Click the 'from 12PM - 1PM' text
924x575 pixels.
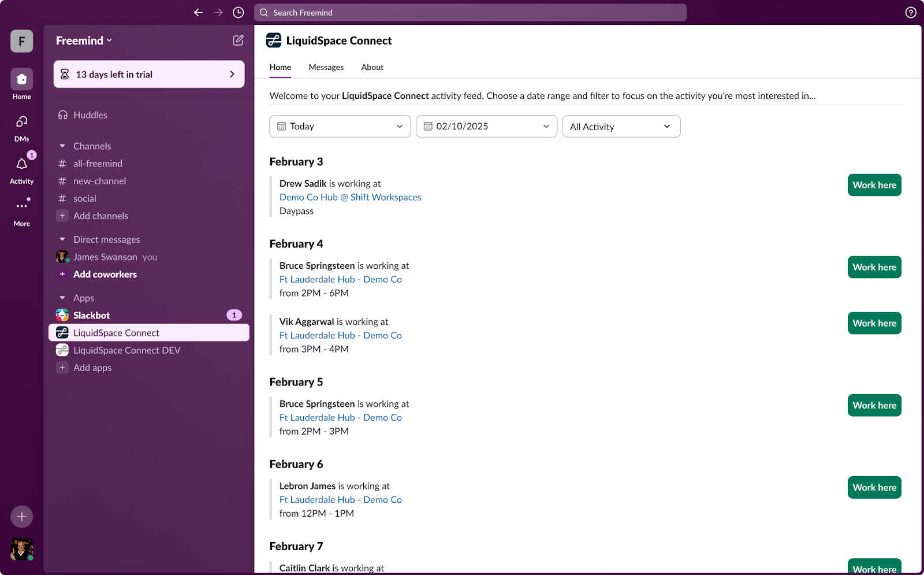(x=317, y=513)
